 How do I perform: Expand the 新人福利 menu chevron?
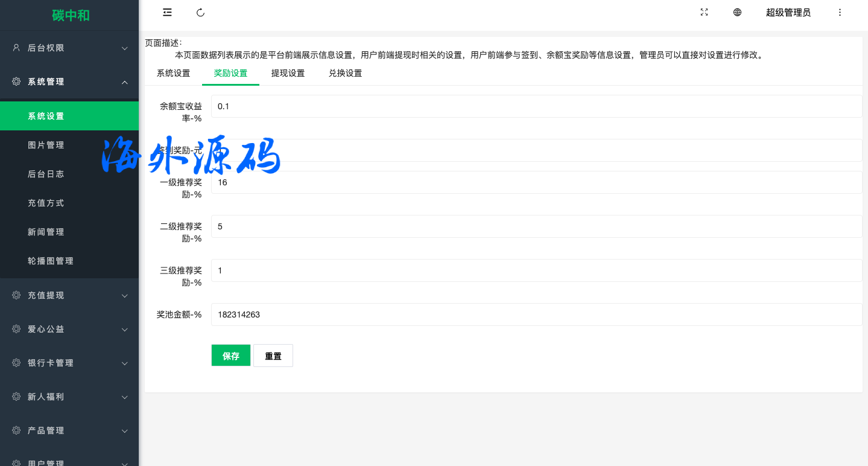point(124,397)
